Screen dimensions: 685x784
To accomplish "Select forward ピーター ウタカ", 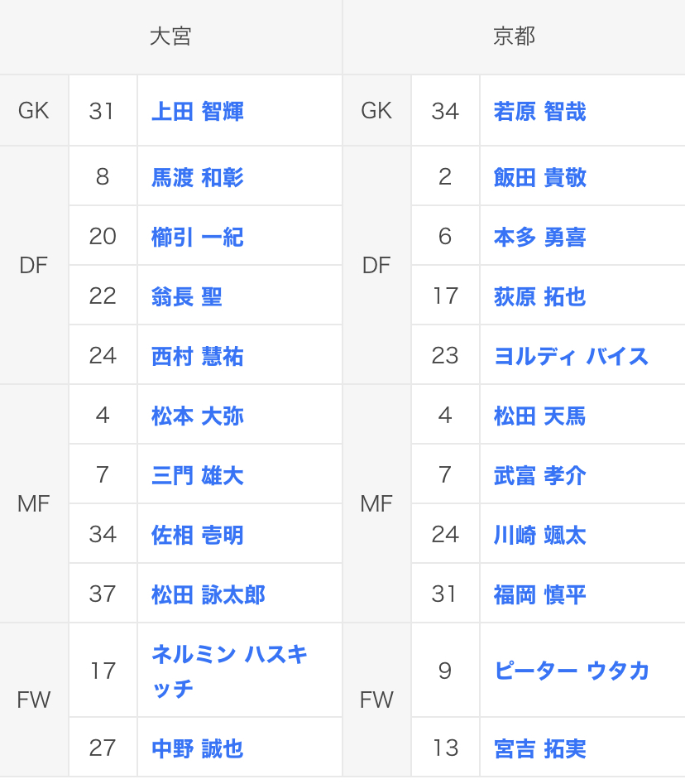I will pyautogui.click(x=572, y=671).
